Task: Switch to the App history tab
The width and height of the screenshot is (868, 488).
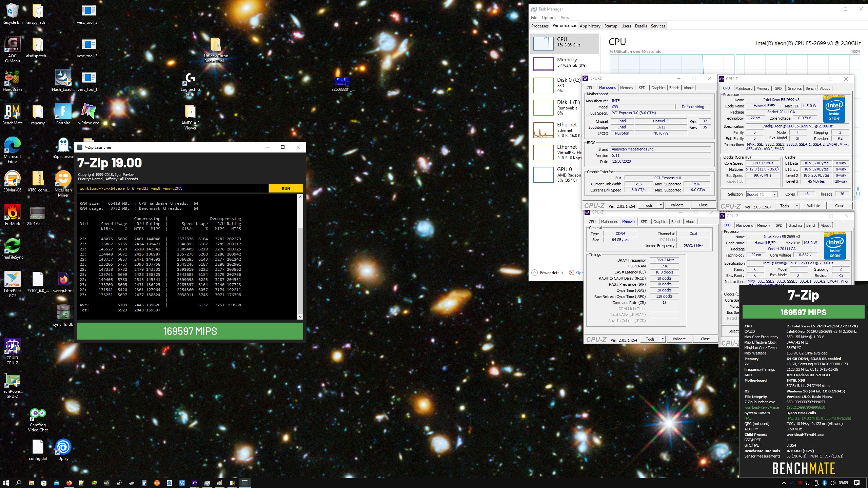Action: (590, 26)
